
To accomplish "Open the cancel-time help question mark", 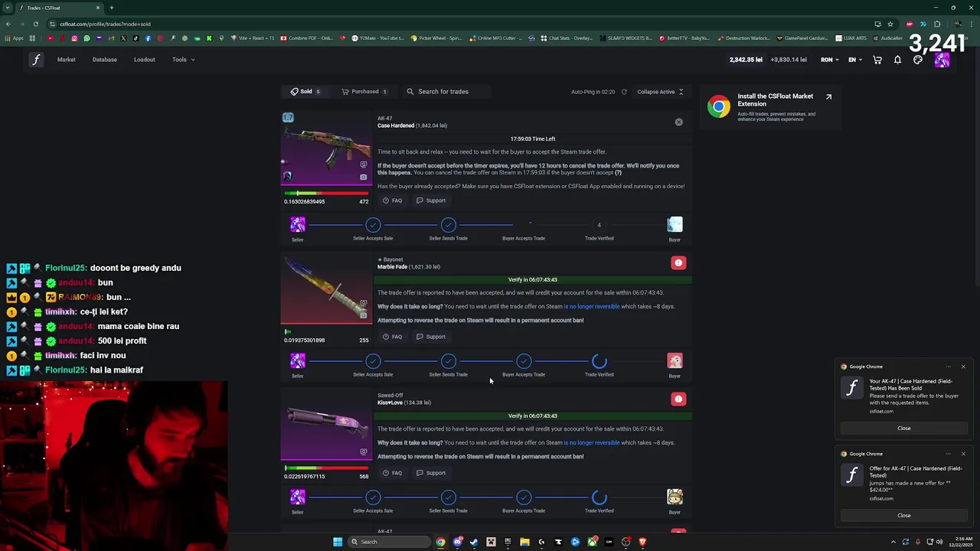I will tap(618, 173).
